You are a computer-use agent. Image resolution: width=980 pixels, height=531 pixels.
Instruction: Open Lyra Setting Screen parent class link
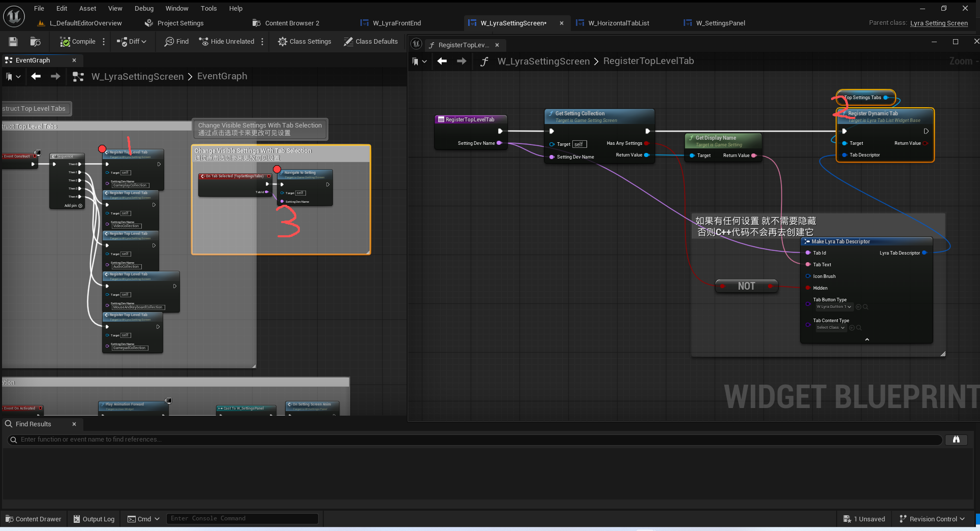[x=938, y=23]
